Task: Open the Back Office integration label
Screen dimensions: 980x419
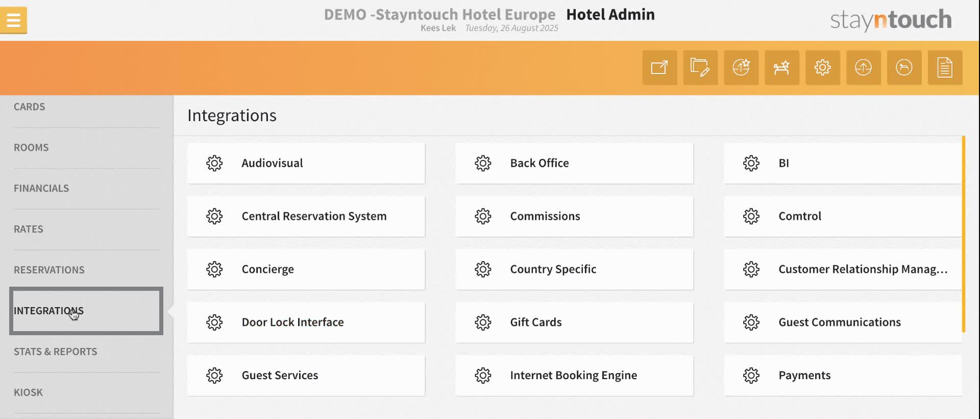Action: pos(540,163)
